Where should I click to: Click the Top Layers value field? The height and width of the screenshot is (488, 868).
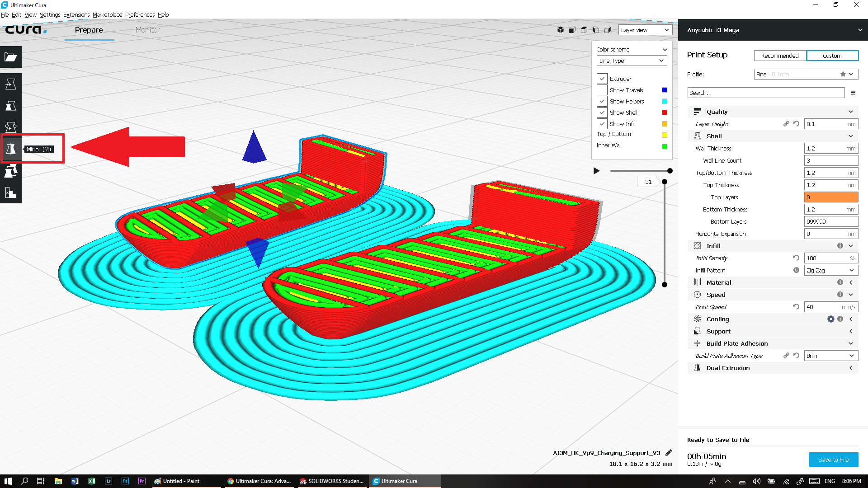[831, 197]
